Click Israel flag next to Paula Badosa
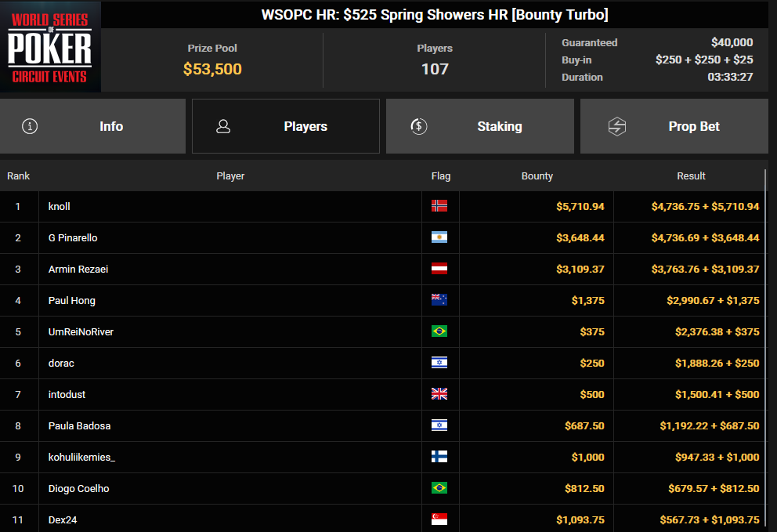777x532 pixels. [439, 425]
